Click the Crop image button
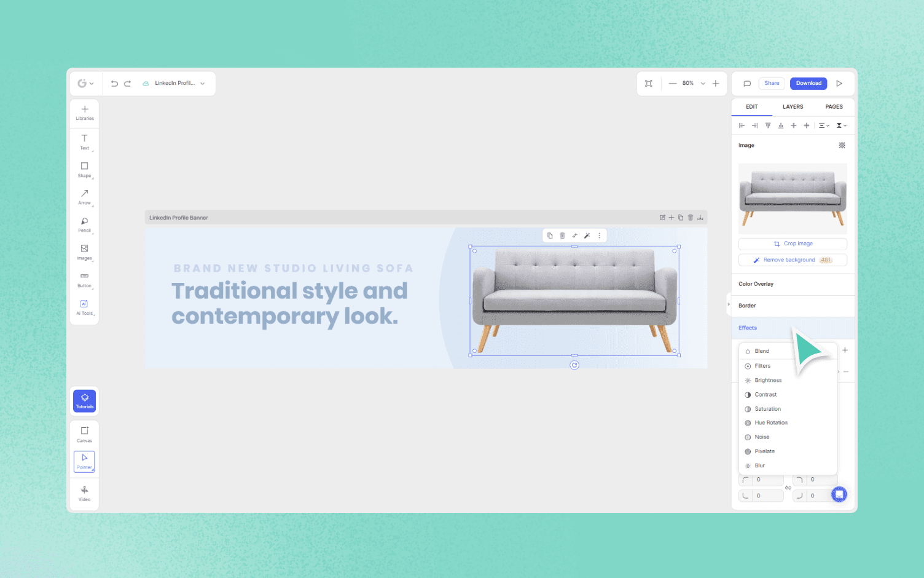 (x=793, y=244)
